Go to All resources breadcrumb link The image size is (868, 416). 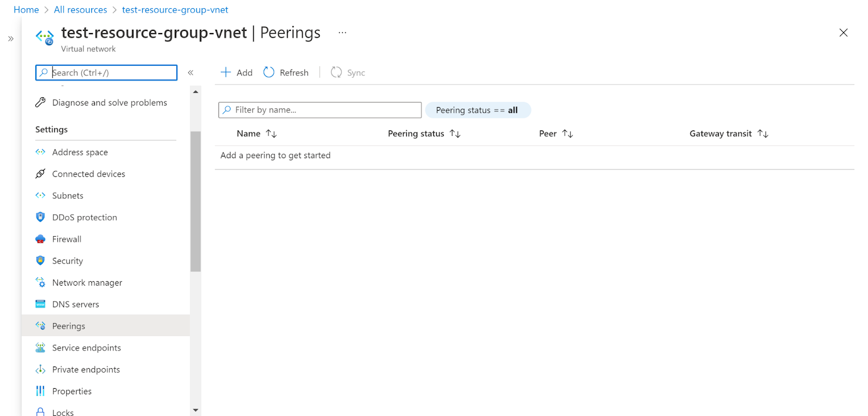pyautogui.click(x=80, y=10)
